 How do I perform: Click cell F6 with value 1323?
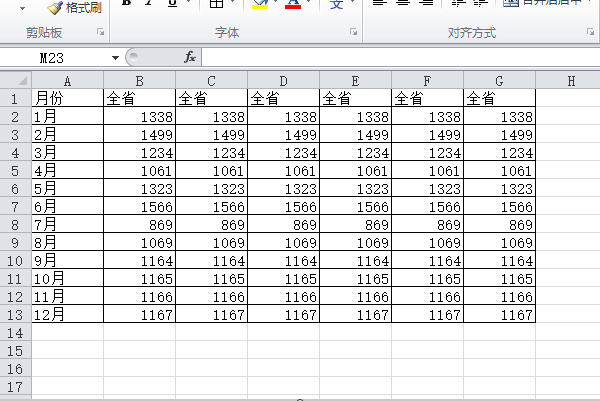[427, 188]
